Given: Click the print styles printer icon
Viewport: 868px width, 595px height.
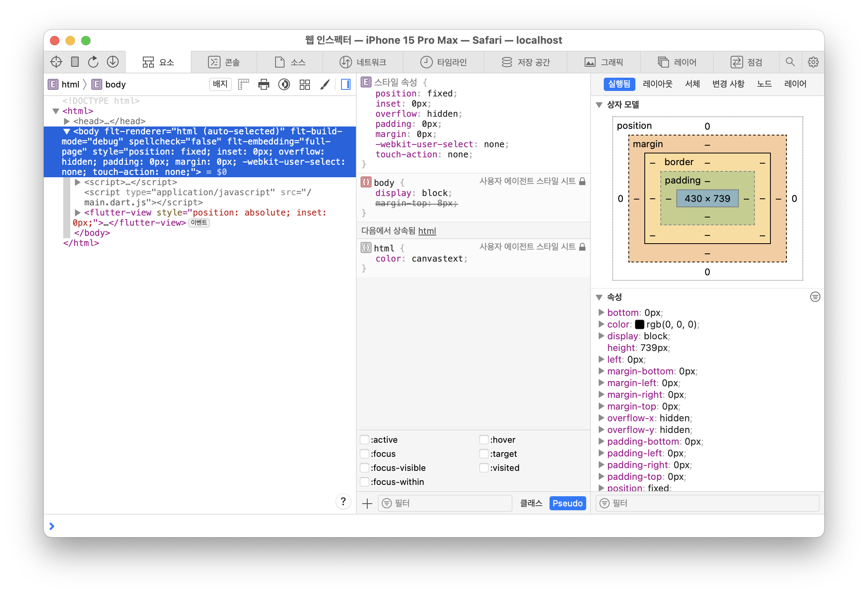Looking at the screenshot, I should (264, 84).
